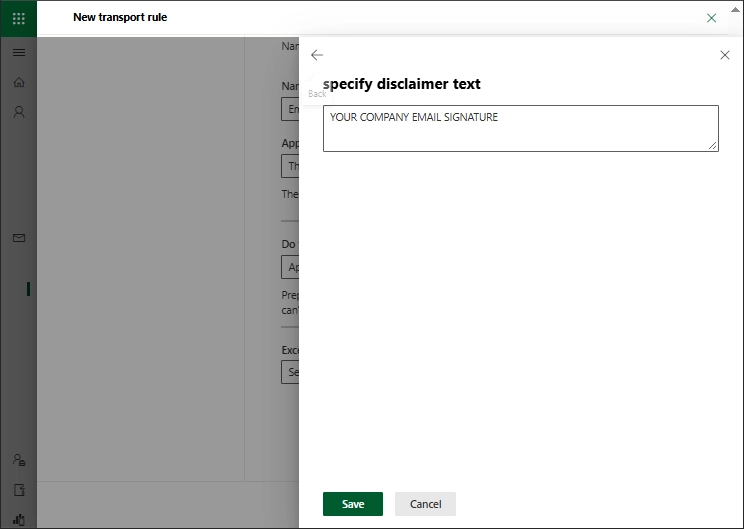Open Reports chart icon in sidebar
Image resolution: width=744 pixels, height=529 pixels.
19,520
